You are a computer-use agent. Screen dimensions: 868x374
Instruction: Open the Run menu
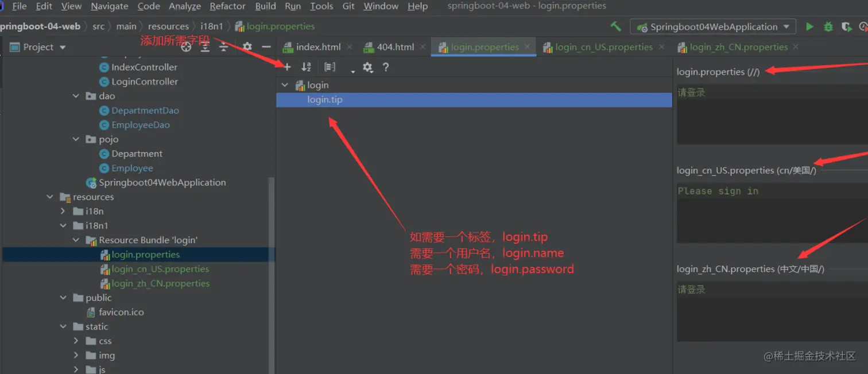point(293,6)
